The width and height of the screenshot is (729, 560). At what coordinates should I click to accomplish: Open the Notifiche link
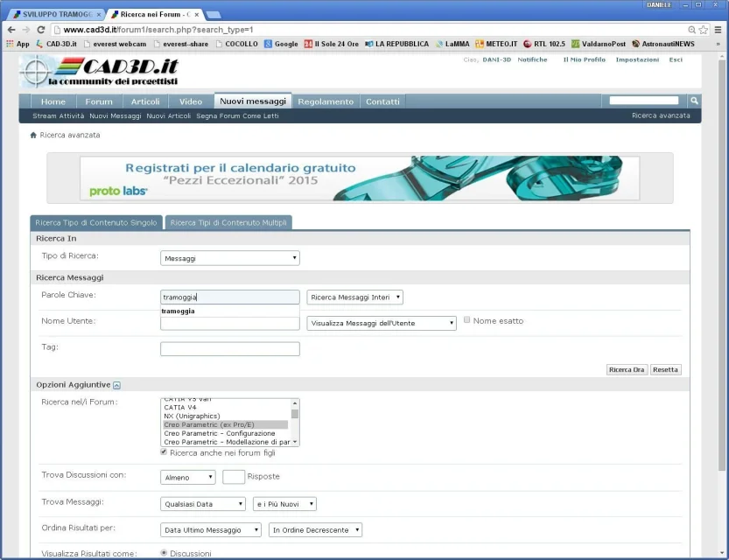tap(532, 59)
